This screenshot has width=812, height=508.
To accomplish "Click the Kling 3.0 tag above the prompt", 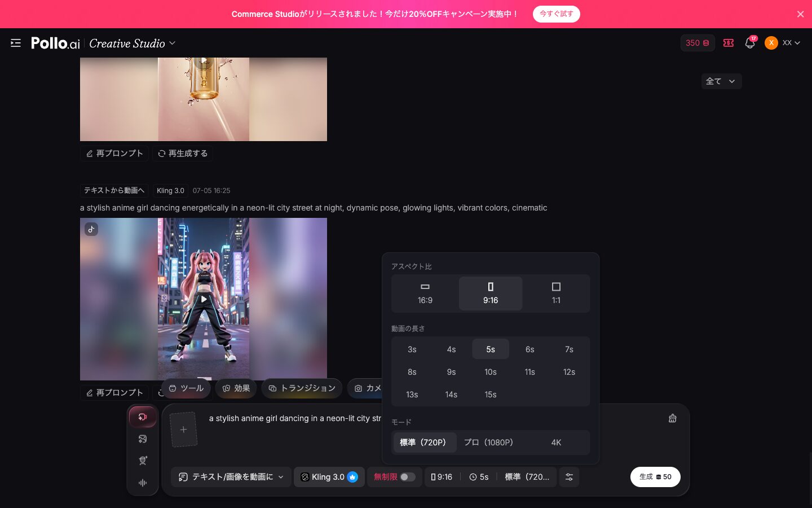I will tap(170, 190).
